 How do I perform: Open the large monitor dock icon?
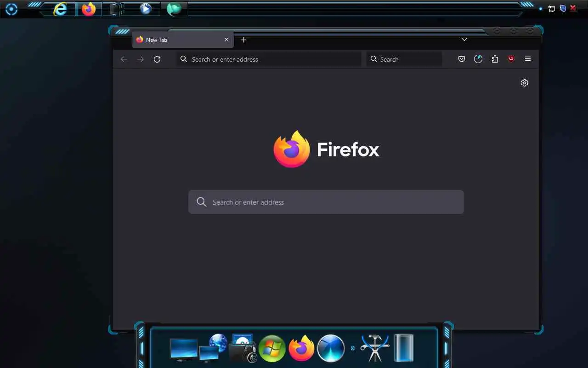[184, 350]
